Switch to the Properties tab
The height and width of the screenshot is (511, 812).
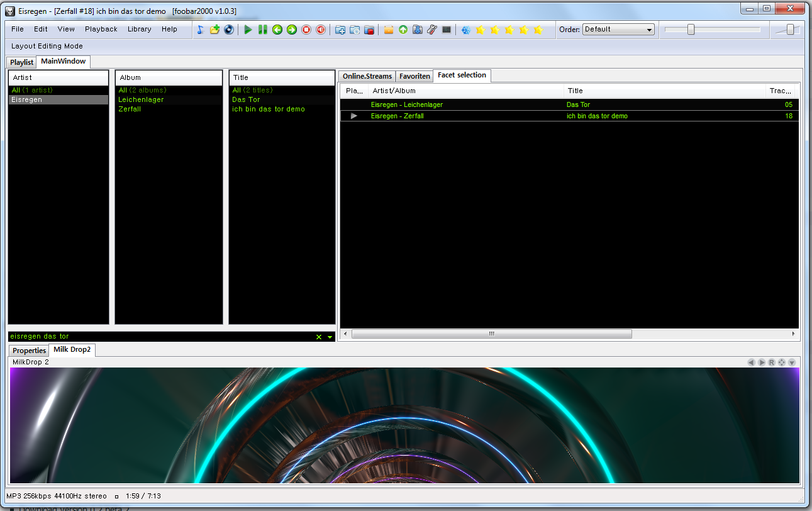(30, 351)
